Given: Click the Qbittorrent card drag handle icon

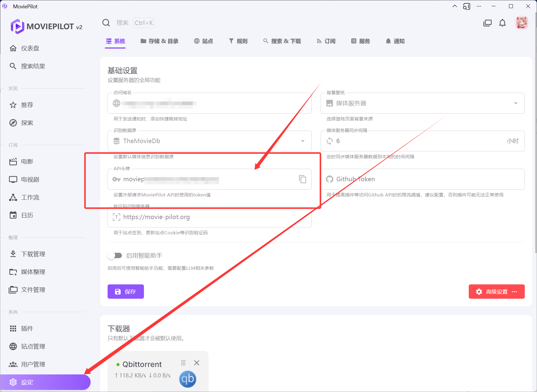Looking at the screenshot, I should [183, 363].
